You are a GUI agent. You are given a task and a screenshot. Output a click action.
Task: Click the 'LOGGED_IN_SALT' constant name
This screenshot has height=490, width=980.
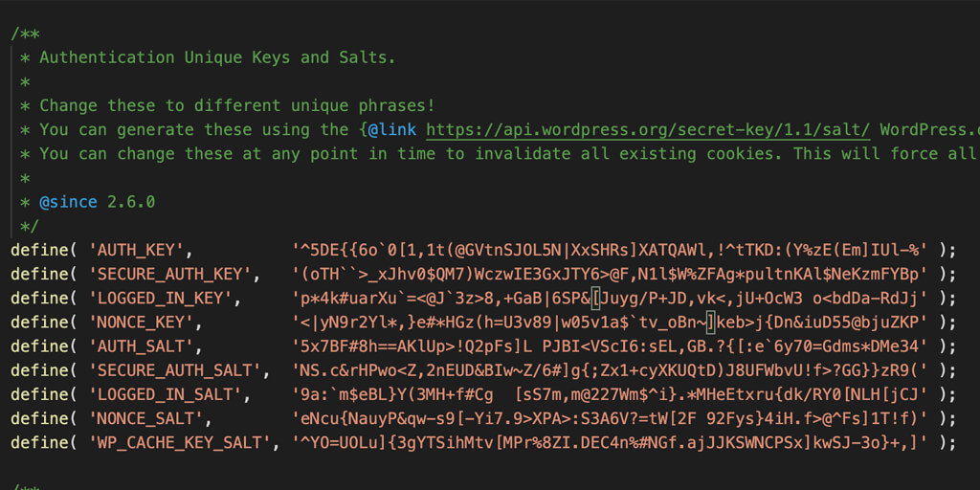pyautogui.click(x=165, y=395)
